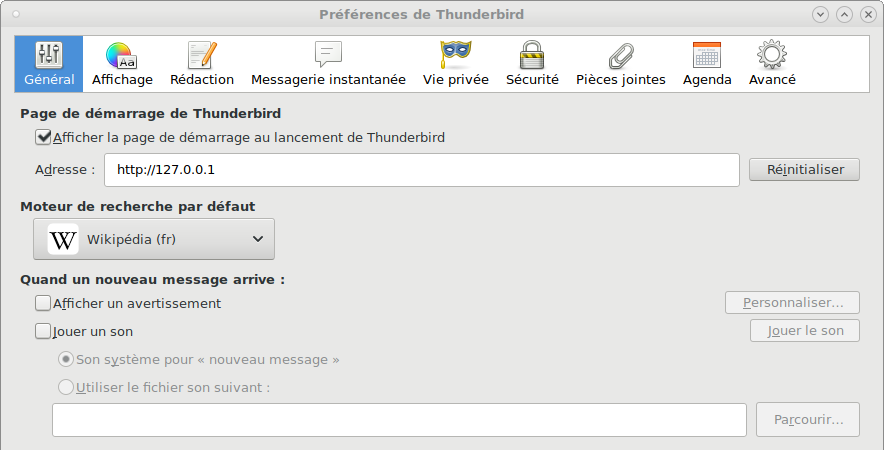Click the Personnaliser... button

pyautogui.click(x=792, y=303)
